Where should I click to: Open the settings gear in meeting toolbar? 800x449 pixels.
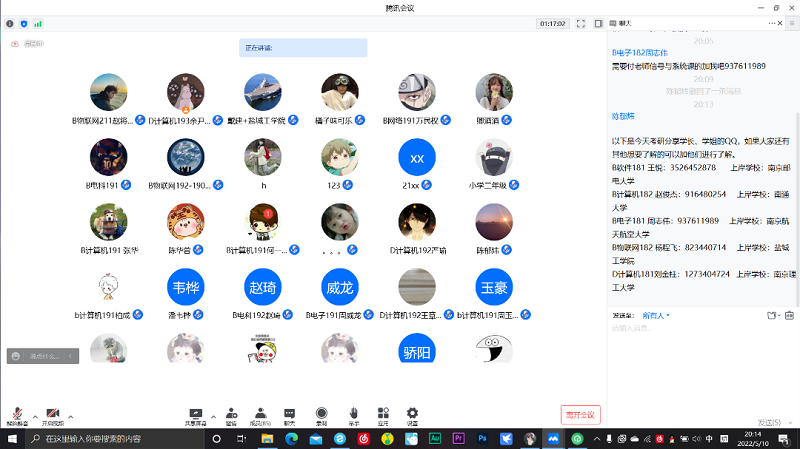point(412,413)
